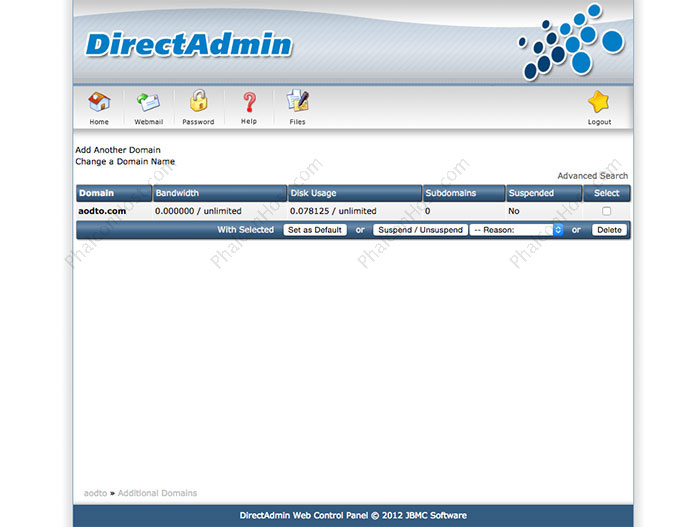Click Additional Domains breadcrumb
The width and height of the screenshot is (700, 527).
coord(157,493)
